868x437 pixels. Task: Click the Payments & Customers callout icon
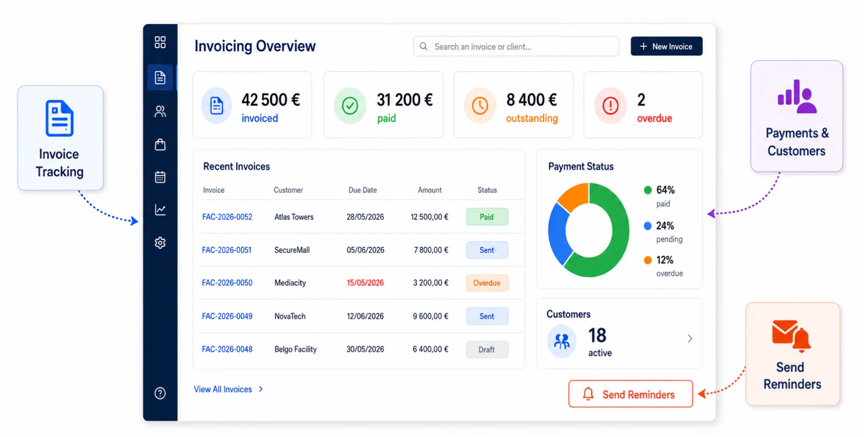797,97
